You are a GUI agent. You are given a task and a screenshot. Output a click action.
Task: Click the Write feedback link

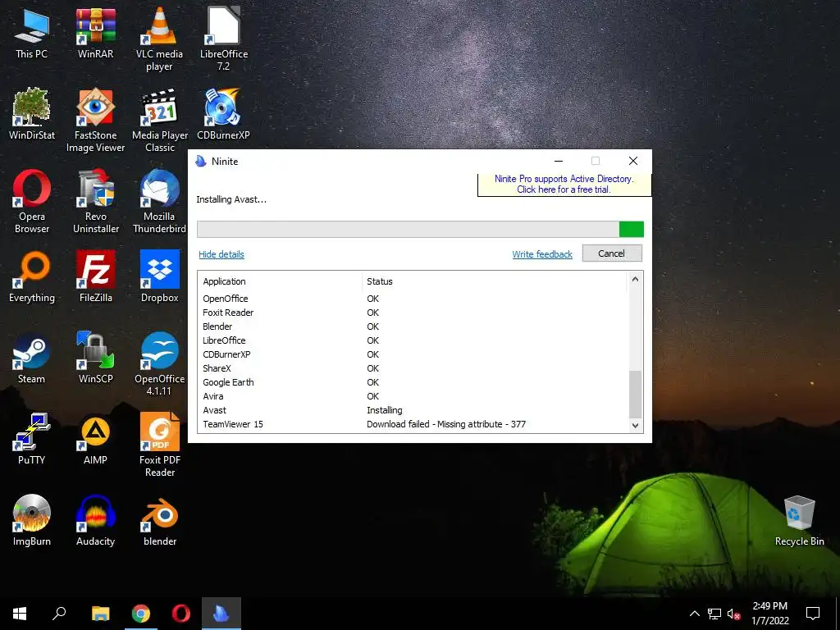click(x=542, y=254)
